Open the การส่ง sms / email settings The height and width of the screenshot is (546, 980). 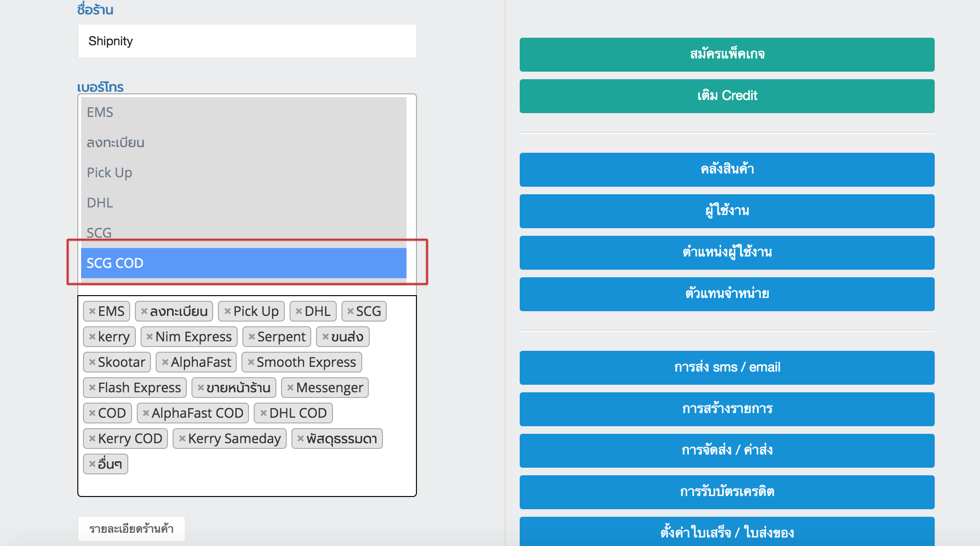point(727,368)
